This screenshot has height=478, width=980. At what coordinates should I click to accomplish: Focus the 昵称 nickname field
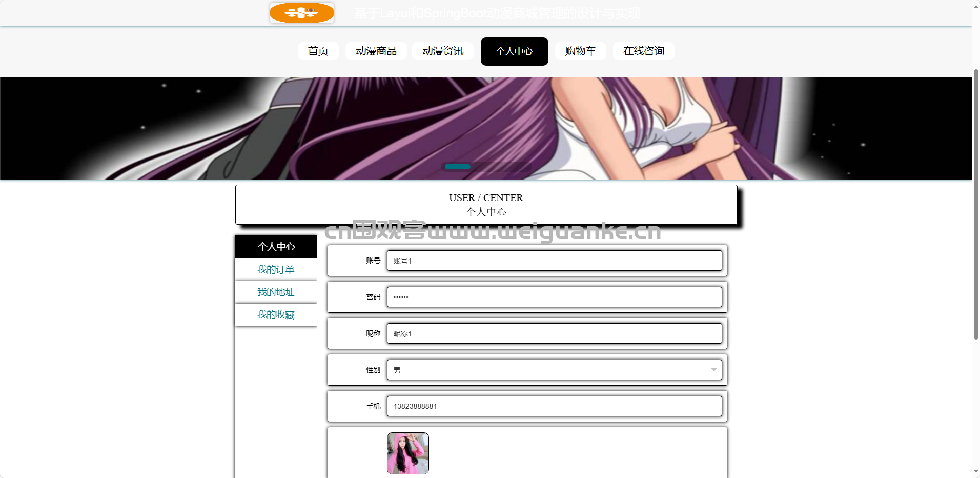pos(555,333)
